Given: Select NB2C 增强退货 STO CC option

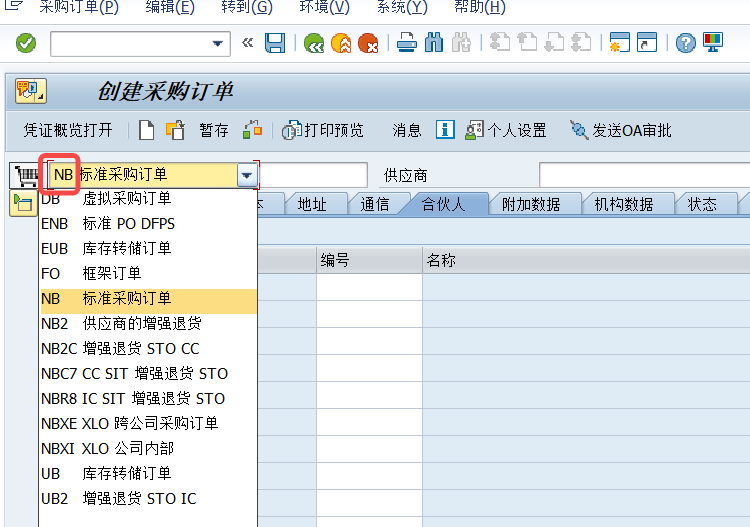Looking at the screenshot, I should tap(148, 349).
